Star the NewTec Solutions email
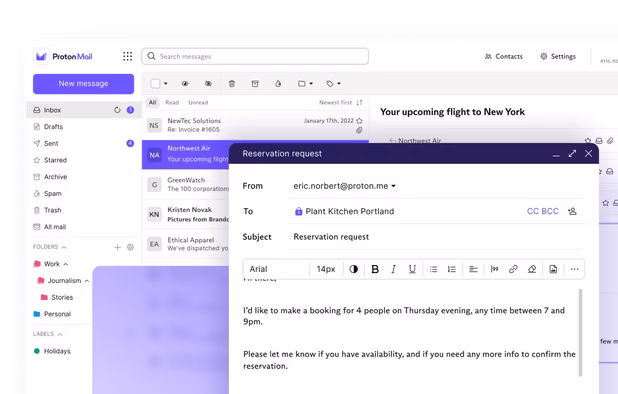Screen dimensions: 618x394 [x=359, y=121]
